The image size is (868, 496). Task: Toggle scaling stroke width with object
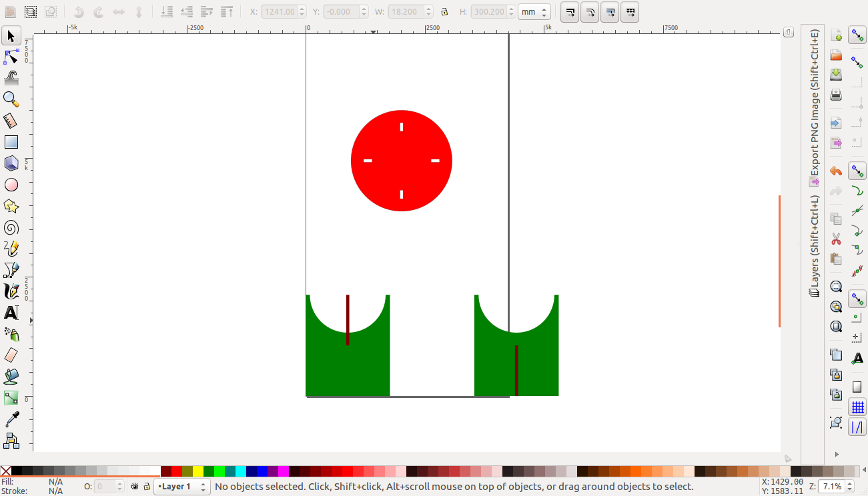[570, 12]
